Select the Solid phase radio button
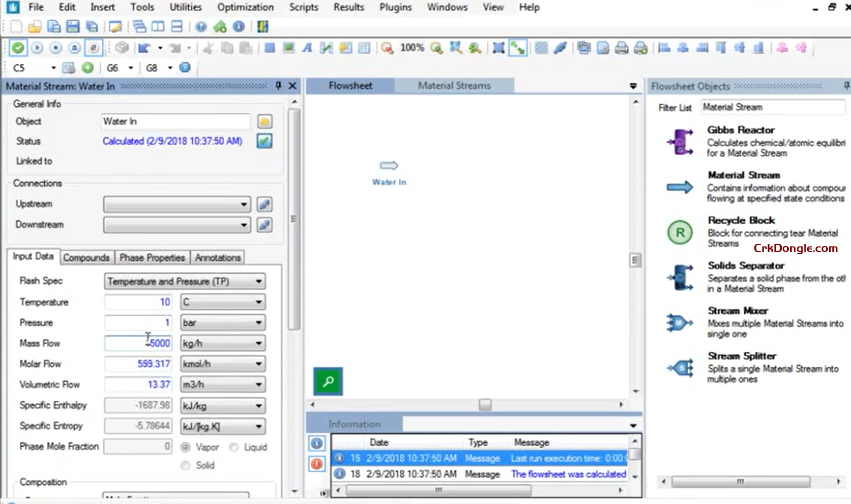 click(185, 465)
